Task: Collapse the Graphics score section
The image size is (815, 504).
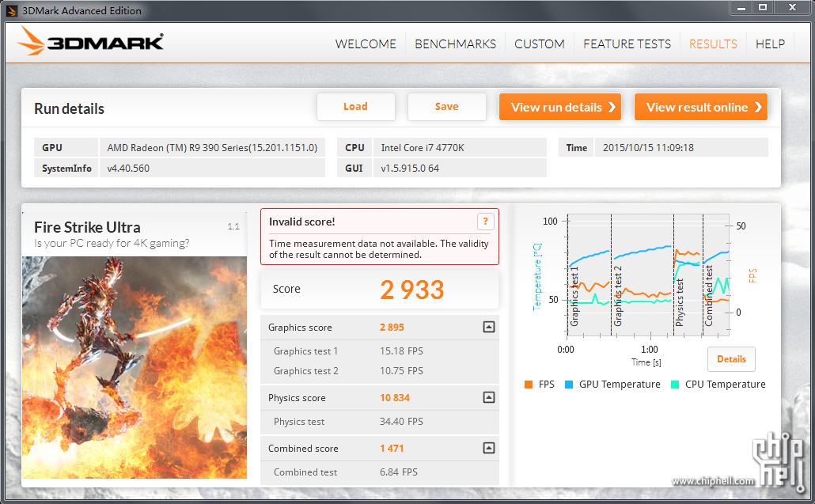Action: (488, 327)
